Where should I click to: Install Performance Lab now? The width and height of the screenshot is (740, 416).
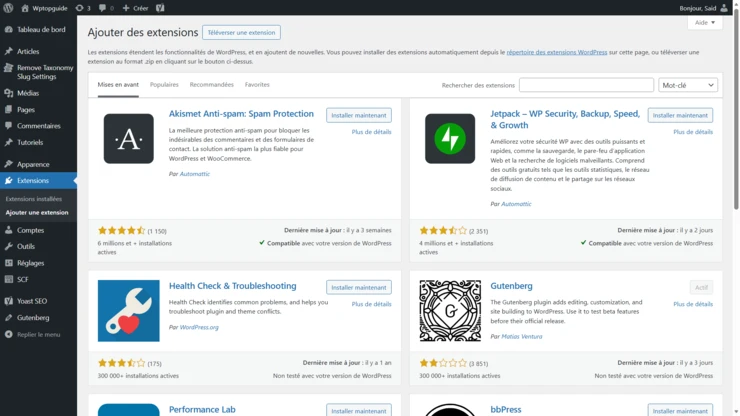[359, 410]
